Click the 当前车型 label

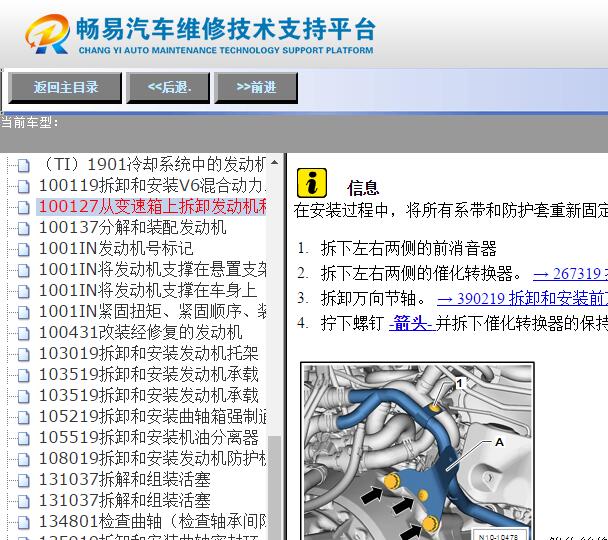29,122
